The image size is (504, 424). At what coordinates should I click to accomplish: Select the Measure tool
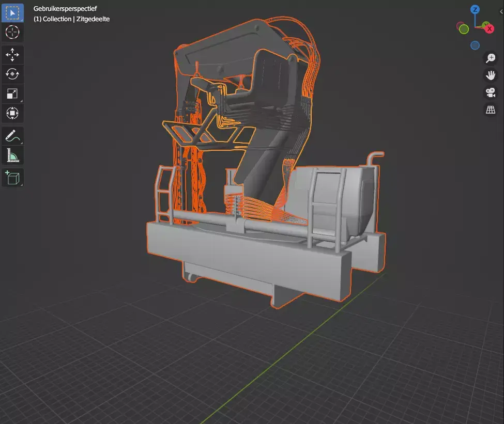[x=12, y=155]
